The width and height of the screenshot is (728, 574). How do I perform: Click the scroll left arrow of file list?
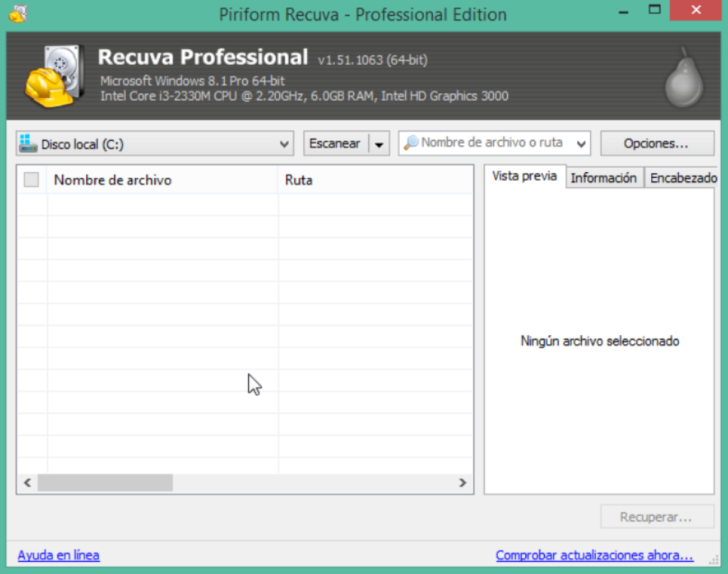coord(28,482)
